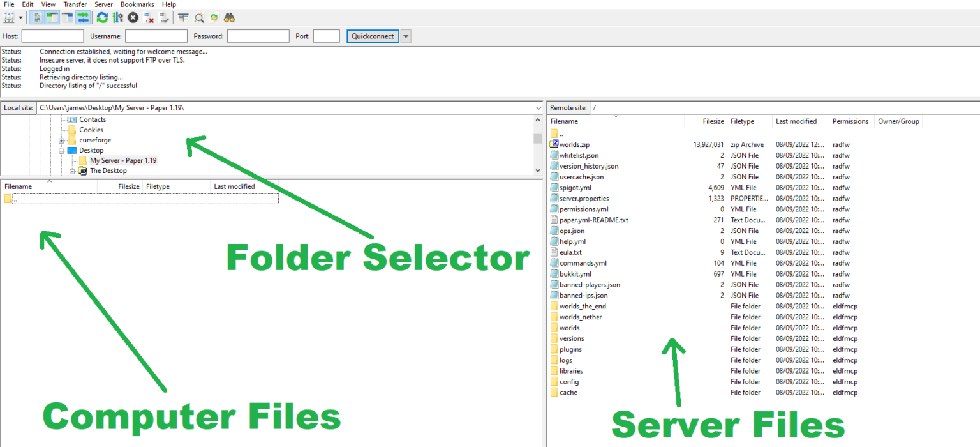Cancel the current operation
The width and height of the screenshot is (980, 447).
point(133,17)
